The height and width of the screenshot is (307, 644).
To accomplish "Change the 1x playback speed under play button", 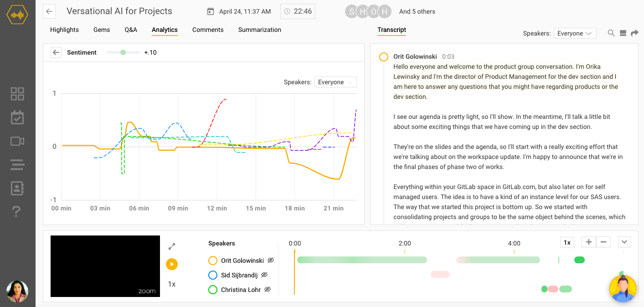I will (172, 284).
